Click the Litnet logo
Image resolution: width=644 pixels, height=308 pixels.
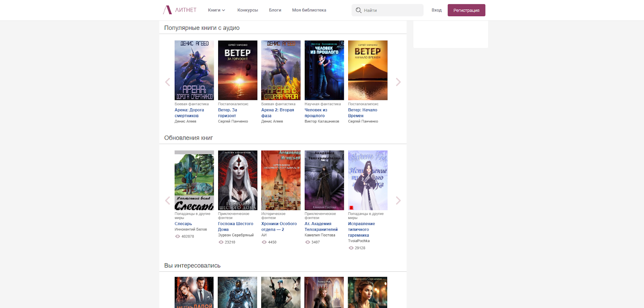click(x=180, y=10)
